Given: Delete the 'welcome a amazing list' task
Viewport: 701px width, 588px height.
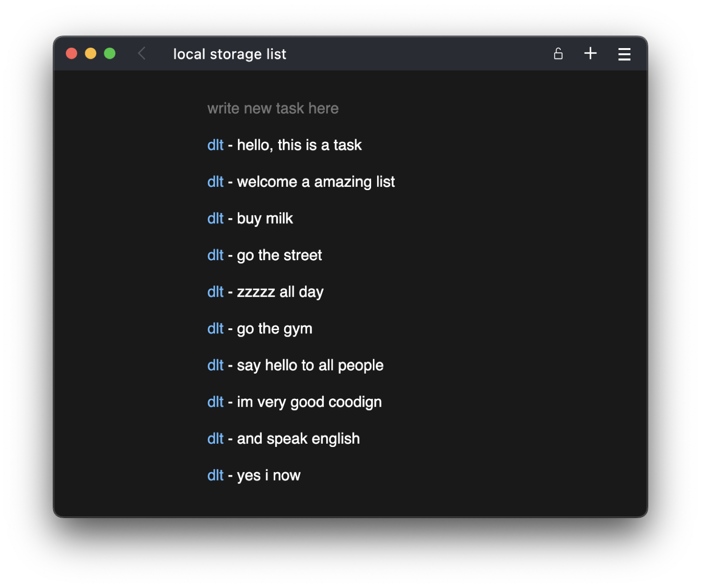Looking at the screenshot, I should 215,182.
